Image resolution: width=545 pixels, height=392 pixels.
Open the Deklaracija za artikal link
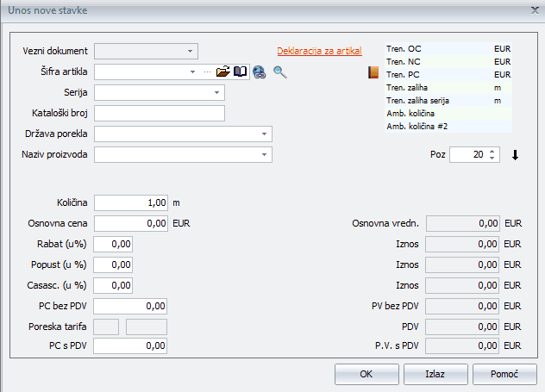[319, 51]
